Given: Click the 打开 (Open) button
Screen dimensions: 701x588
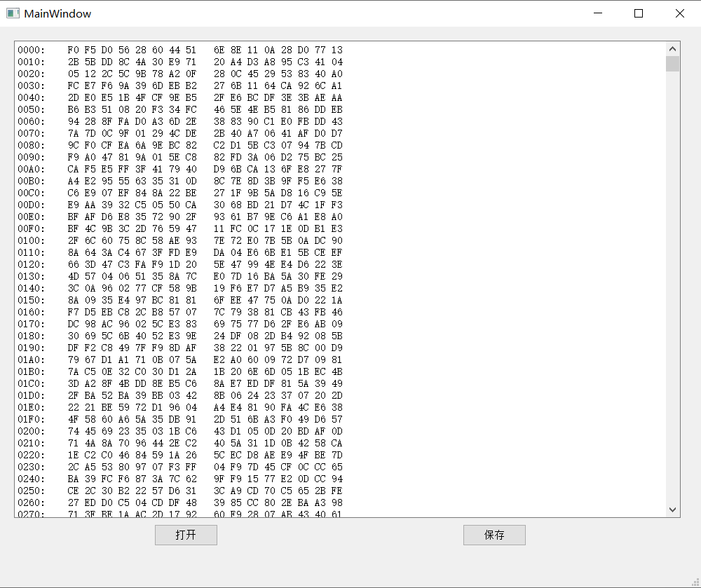Looking at the screenshot, I should coord(186,535).
